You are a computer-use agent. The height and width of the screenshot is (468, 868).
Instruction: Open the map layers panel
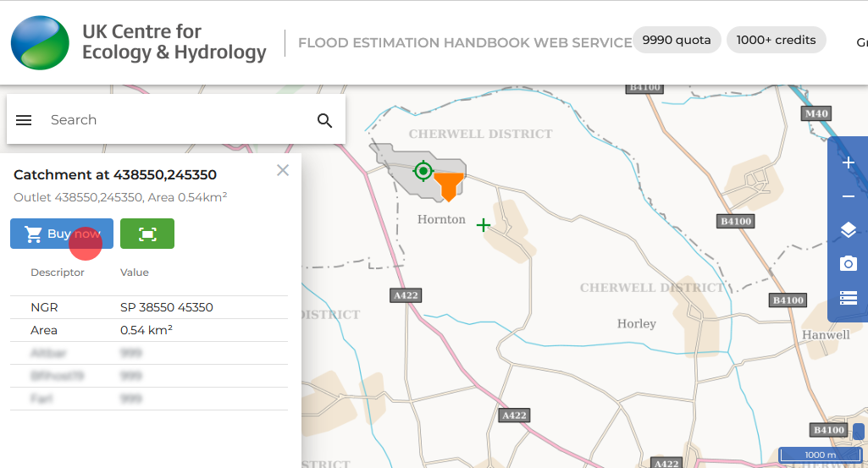849,230
